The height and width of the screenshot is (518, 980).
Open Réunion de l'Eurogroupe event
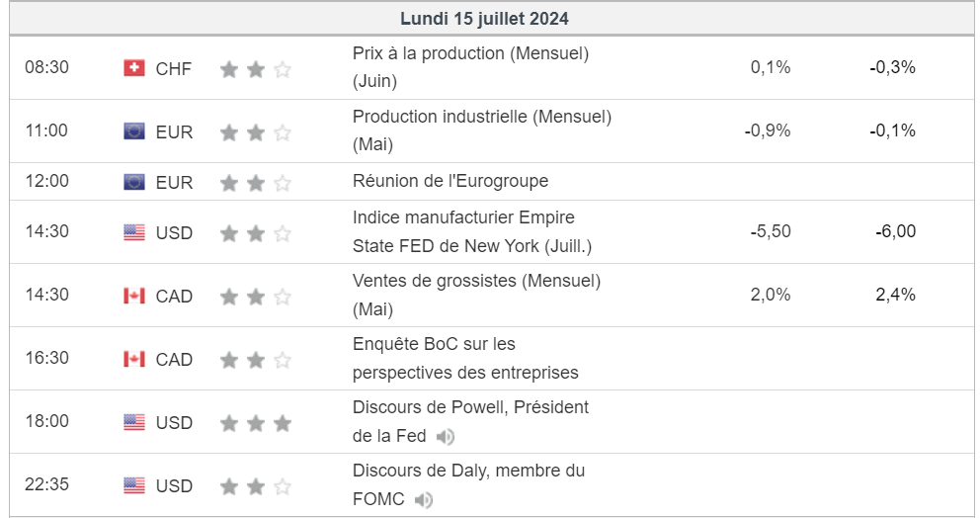[450, 181]
